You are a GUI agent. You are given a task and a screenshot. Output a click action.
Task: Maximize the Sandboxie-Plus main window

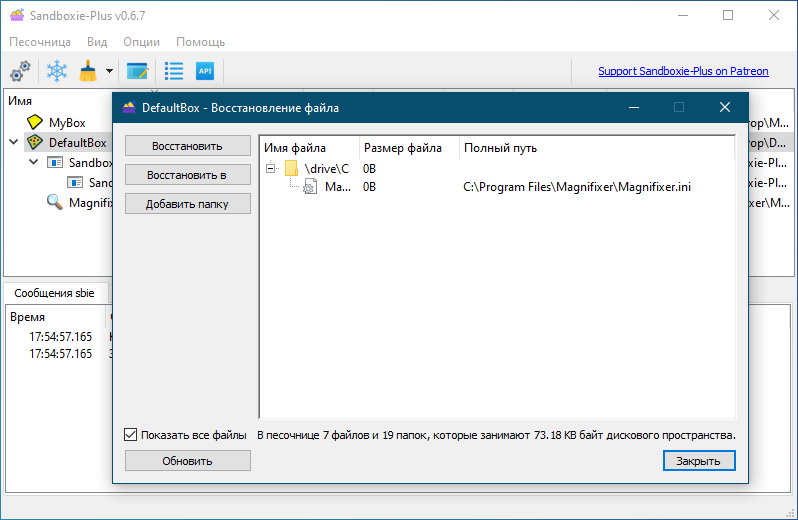pos(728,15)
